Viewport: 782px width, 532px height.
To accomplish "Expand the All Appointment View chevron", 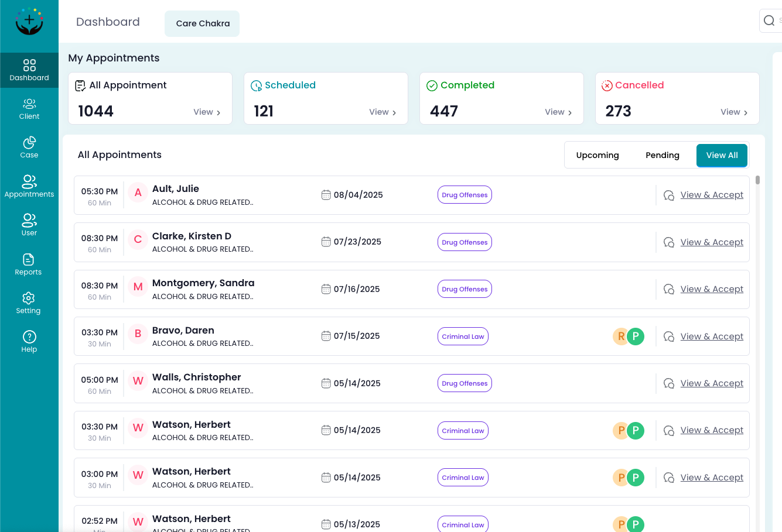I will (207, 112).
